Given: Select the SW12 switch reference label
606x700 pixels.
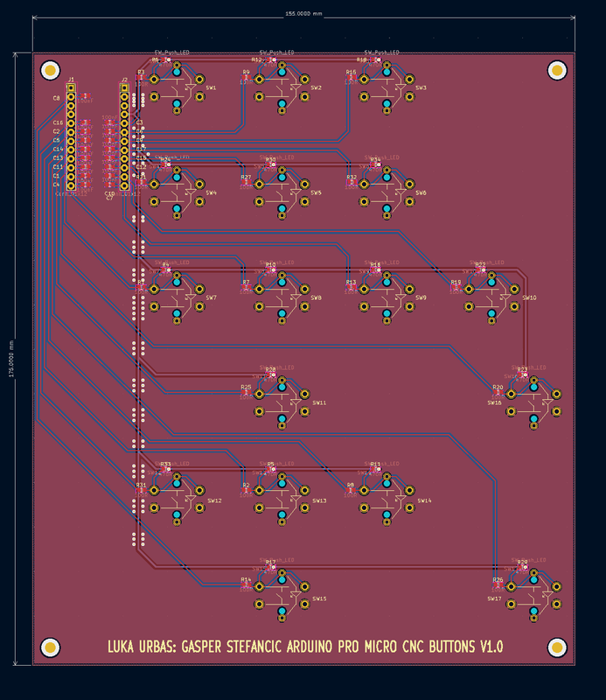Looking at the screenshot, I should 214,500.
